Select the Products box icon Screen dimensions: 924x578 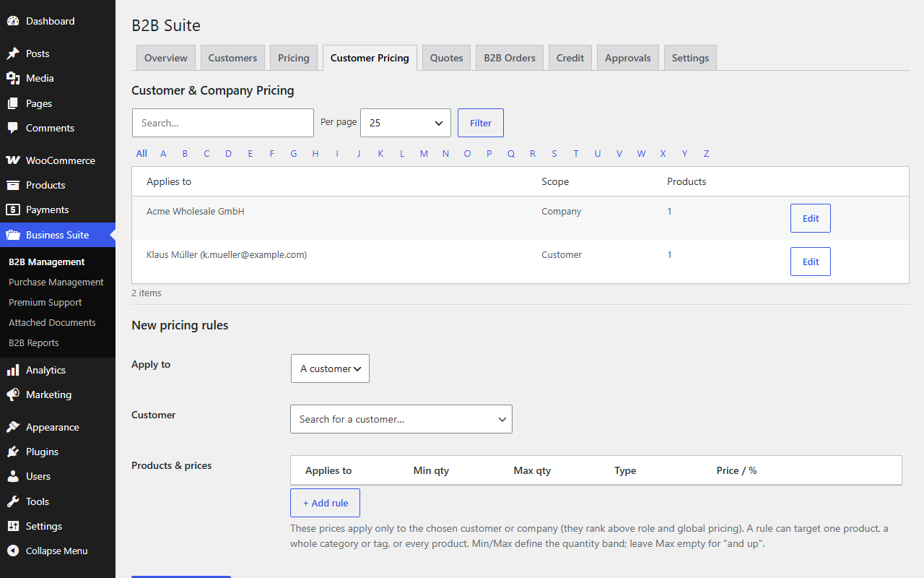point(13,185)
